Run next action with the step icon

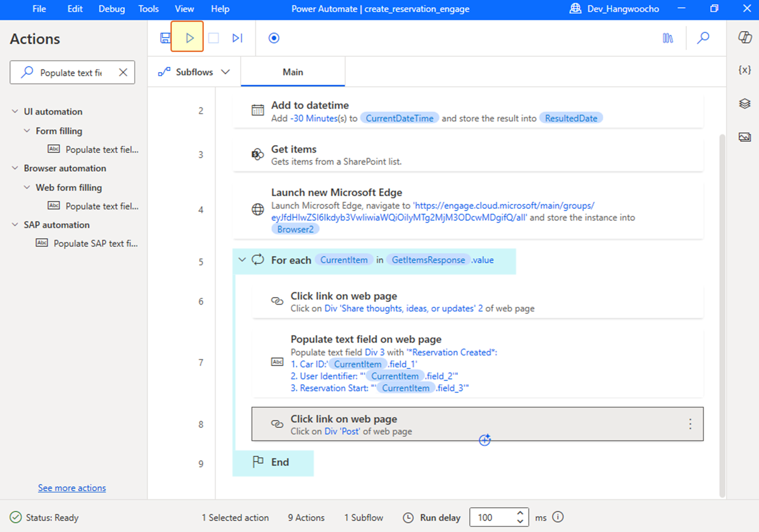238,38
